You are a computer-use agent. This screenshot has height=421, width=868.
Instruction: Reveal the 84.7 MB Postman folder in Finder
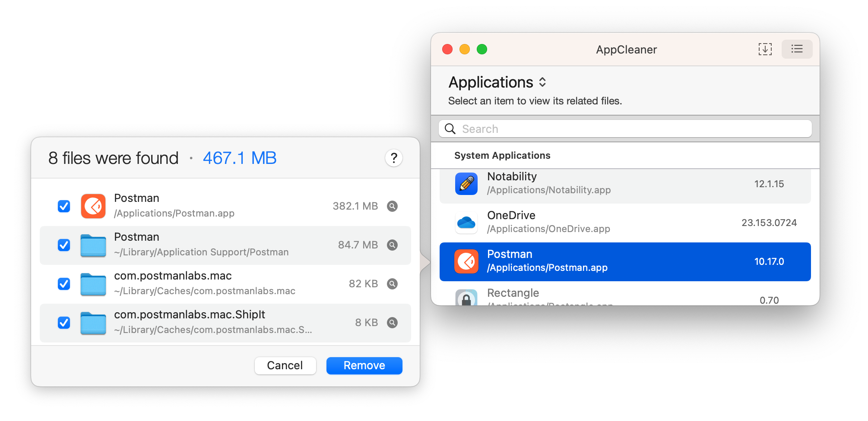pyautogui.click(x=392, y=245)
